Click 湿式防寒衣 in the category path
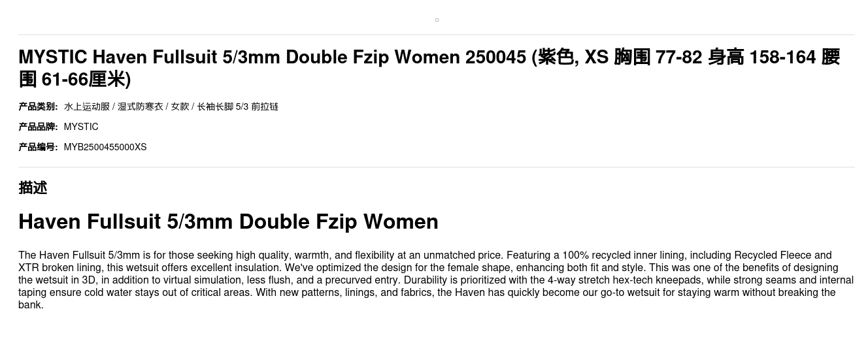 pyautogui.click(x=140, y=106)
